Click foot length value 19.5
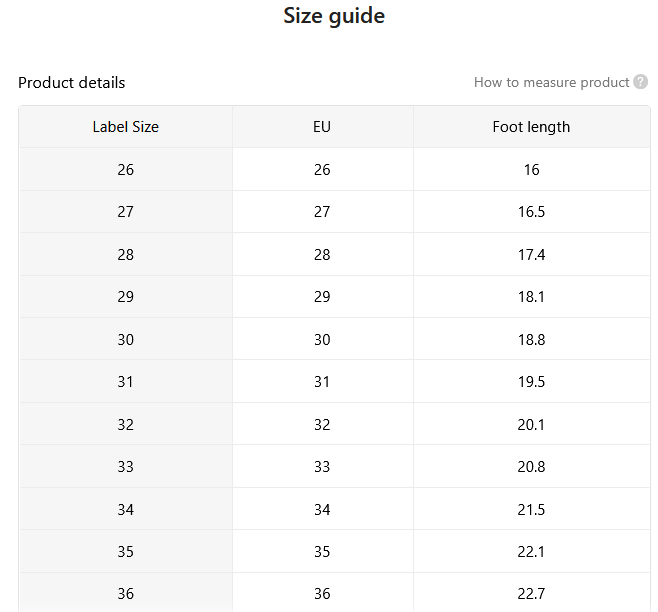The height and width of the screenshot is (612, 658). [531, 382]
